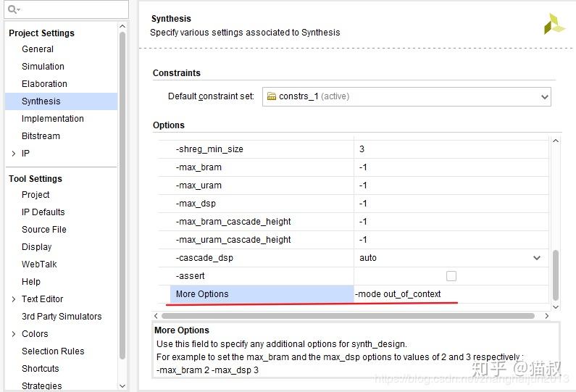Select the Synthesis settings page
Viewport: 576px width, 392px height.
(41, 101)
